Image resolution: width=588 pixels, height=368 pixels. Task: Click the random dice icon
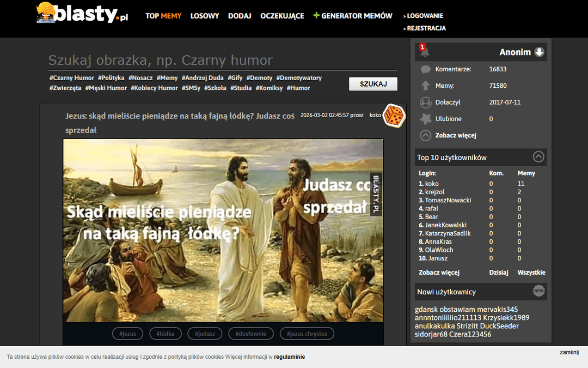tap(394, 116)
